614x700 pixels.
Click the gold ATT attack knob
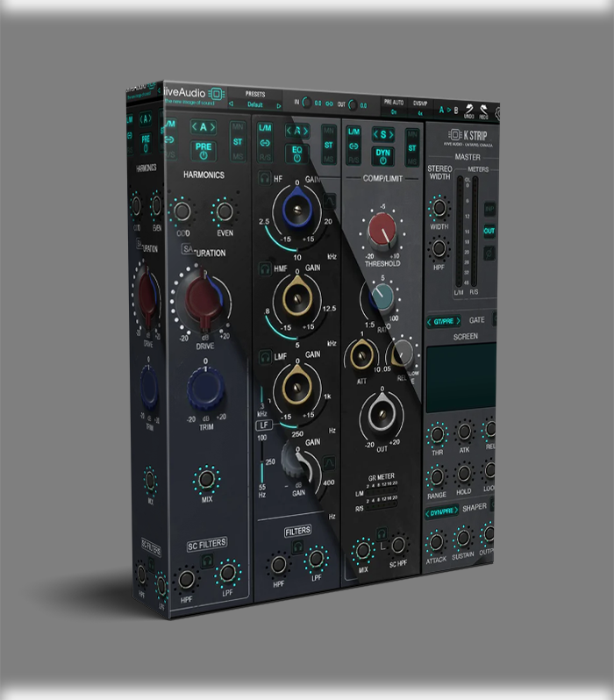361,355
